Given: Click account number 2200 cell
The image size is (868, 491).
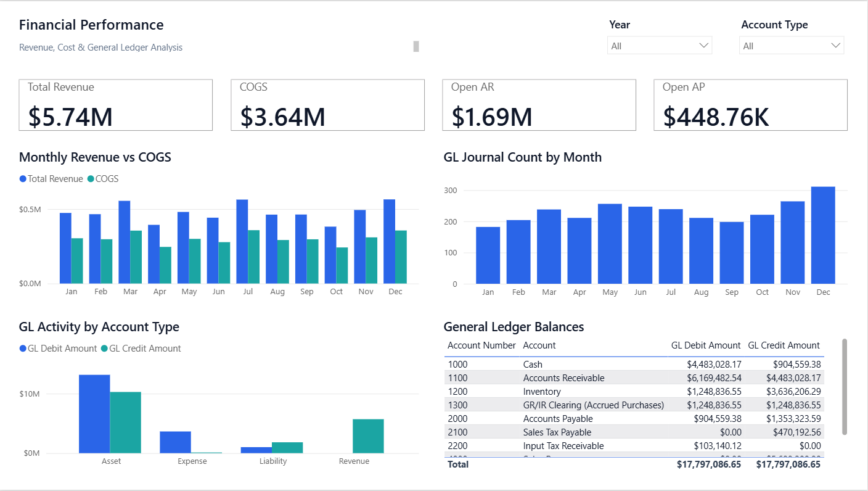Looking at the screenshot, I should click(x=457, y=446).
